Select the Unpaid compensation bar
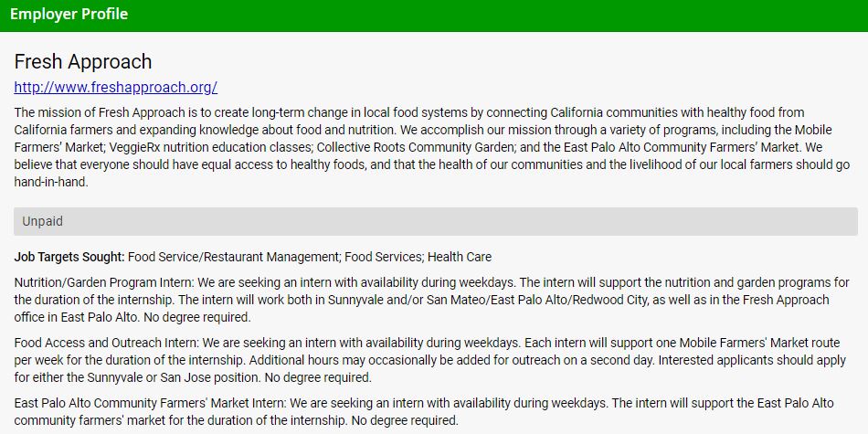Viewport: 868px width, 434px height. 435,221
